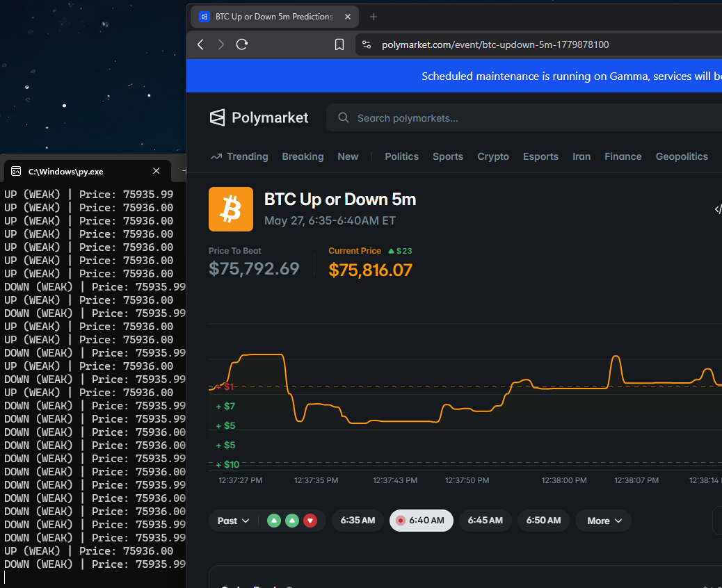
Task: Click the py.exe terminal tab icon
Action: pos(16,171)
